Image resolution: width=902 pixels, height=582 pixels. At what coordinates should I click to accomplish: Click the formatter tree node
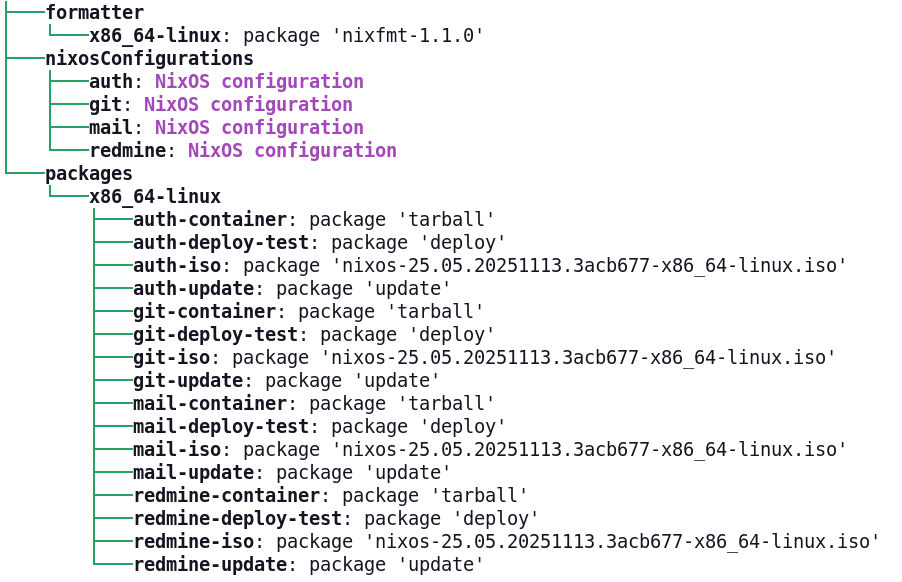coord(80,13)
